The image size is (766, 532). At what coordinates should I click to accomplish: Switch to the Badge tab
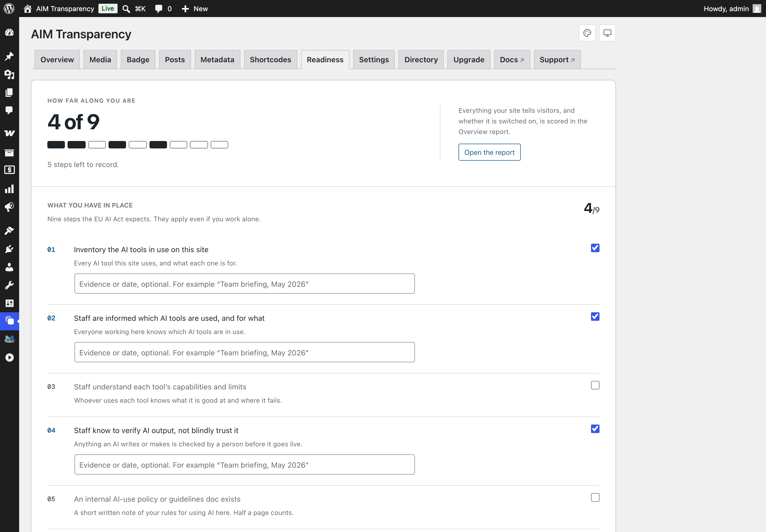coord(138,60)
